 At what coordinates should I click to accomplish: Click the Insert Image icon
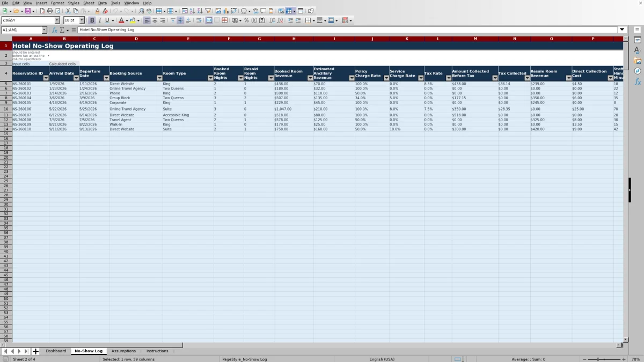coord(218,11)
